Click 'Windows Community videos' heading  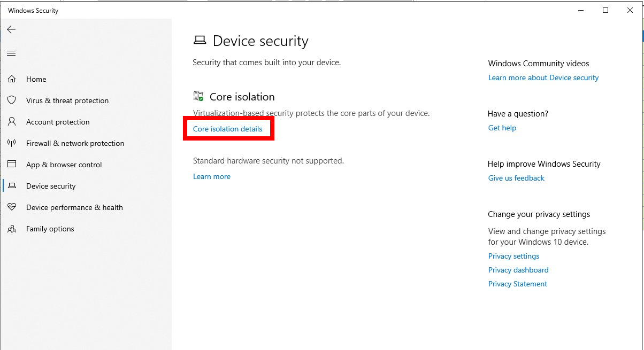coord(539,63)
